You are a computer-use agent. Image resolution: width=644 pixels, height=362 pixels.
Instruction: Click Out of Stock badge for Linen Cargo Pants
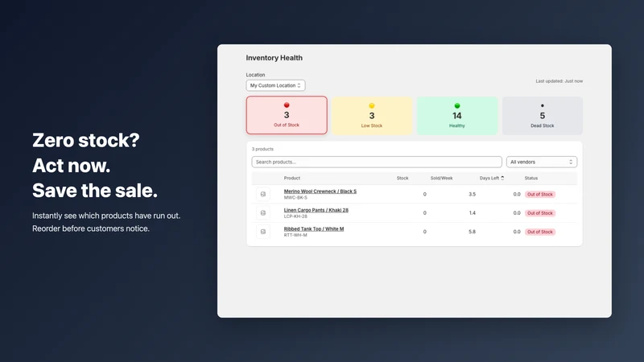(x=539, y=213)
